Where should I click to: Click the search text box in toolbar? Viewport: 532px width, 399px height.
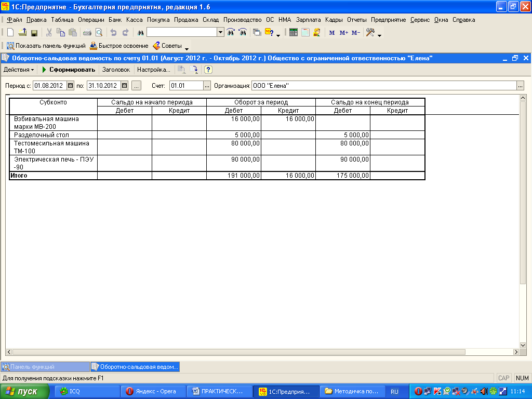coord(182,32)
